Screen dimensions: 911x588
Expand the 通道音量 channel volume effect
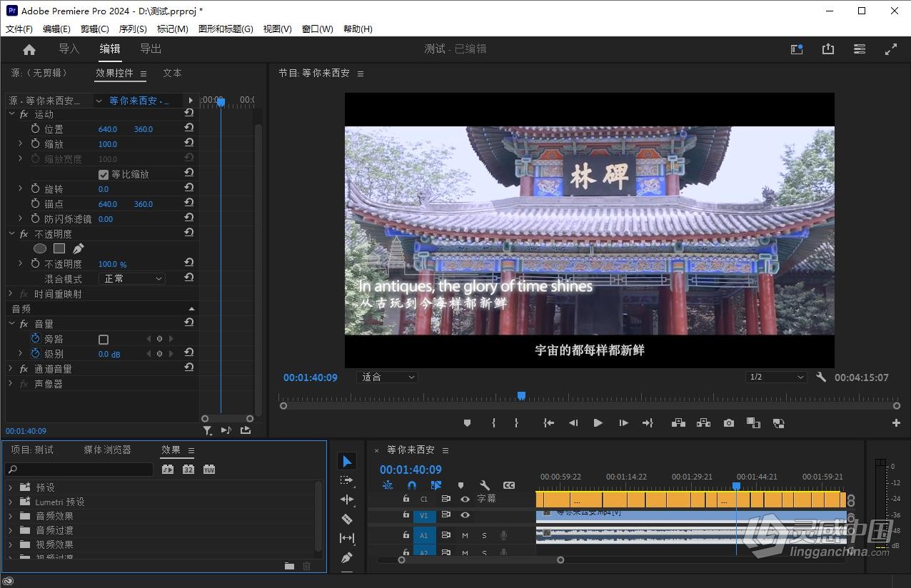[11, 369]
